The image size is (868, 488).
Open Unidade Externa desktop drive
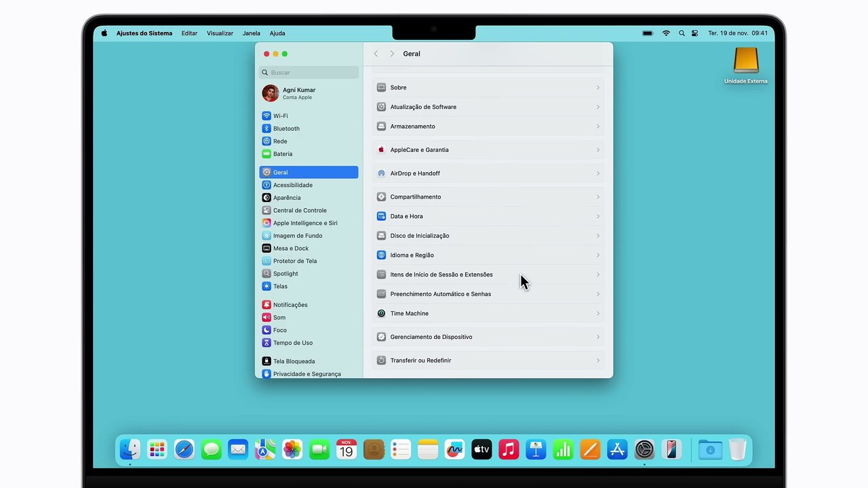tap(746, 66)
